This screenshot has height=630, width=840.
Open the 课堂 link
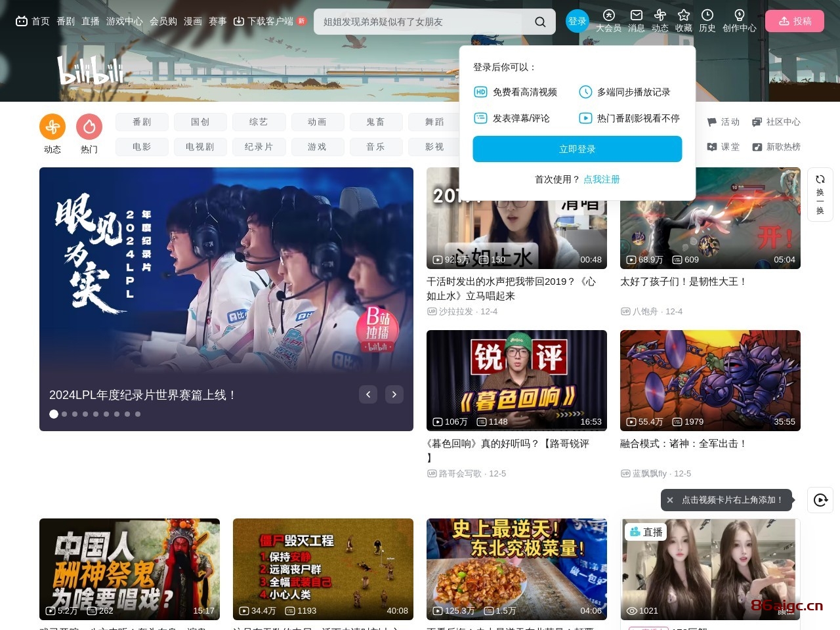coord(724,147)
